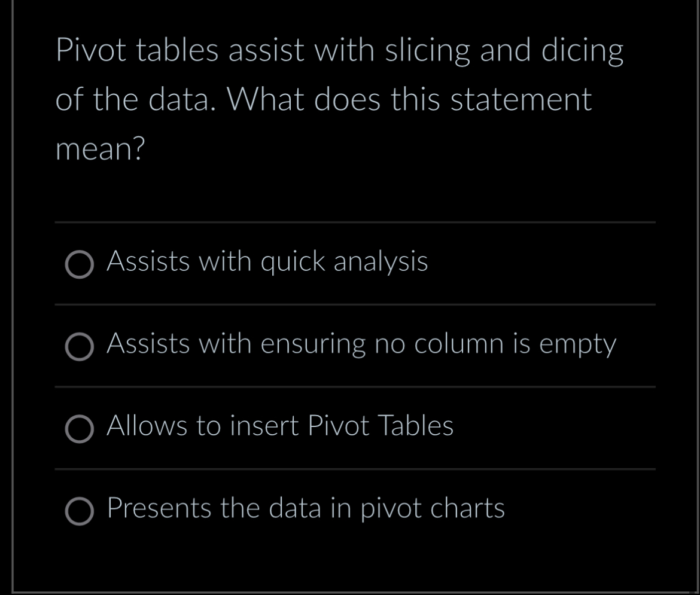This screenshot has width=700, height=595.
Task: Click the question line 'of the data. What does this statement'
Action: click(x=324, y=99)
